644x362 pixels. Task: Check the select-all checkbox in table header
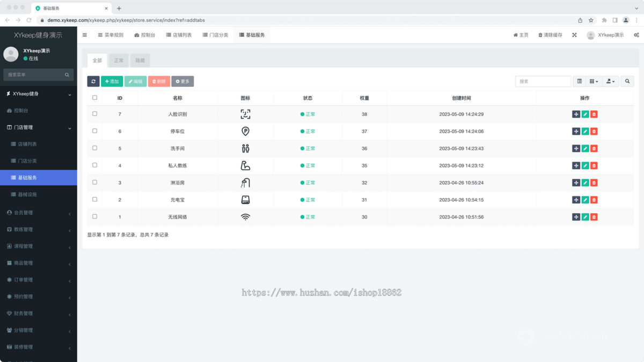click(x=95, y=98)
